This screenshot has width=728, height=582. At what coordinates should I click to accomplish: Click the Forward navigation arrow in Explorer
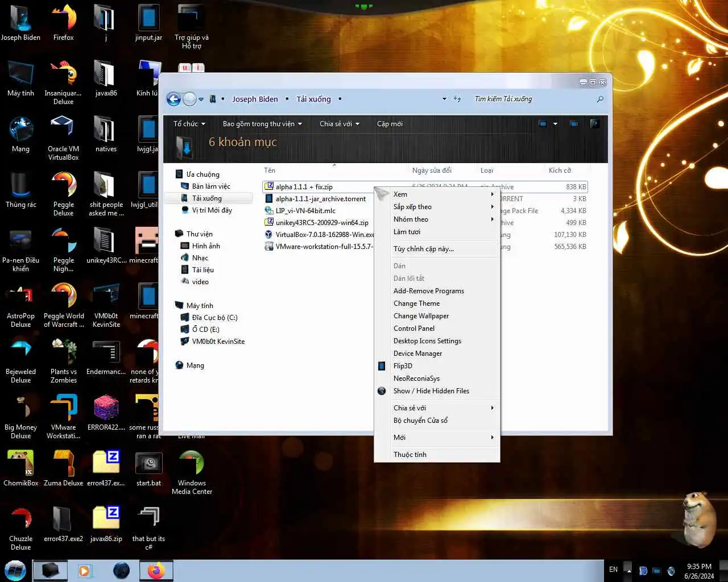[x=190, y=99]
